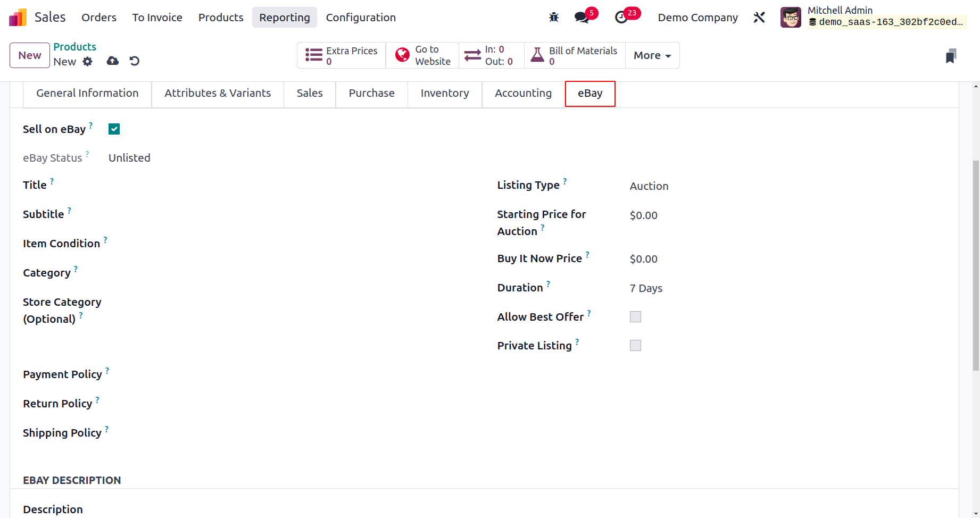Switch to the Accounting tab
Image resolution: width=980 pixels, height=518 pixels.
coord(524,94)
